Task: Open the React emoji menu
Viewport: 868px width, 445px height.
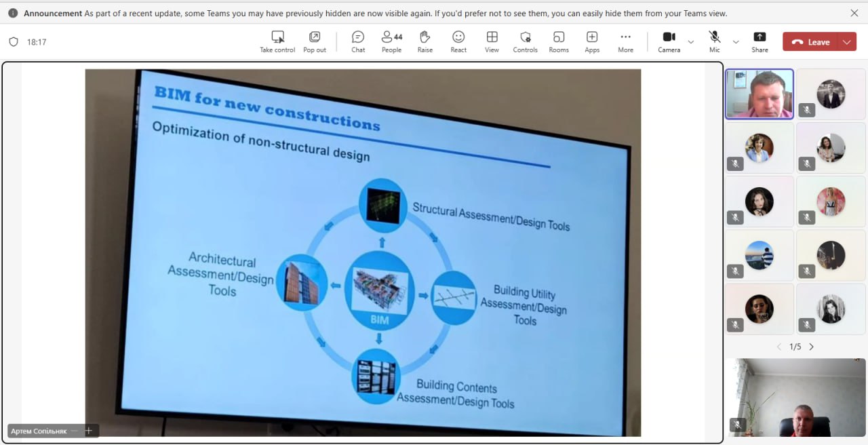Action: (x=458, y=41)
